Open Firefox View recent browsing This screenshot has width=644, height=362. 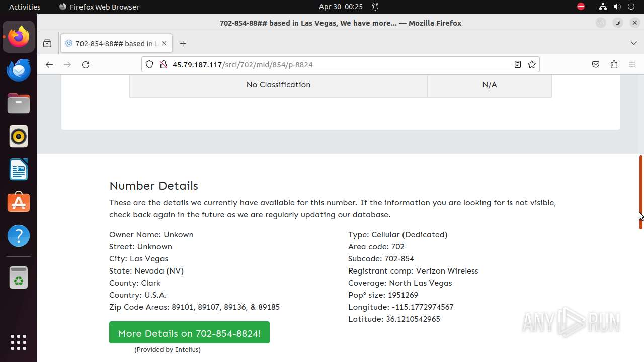47,44
